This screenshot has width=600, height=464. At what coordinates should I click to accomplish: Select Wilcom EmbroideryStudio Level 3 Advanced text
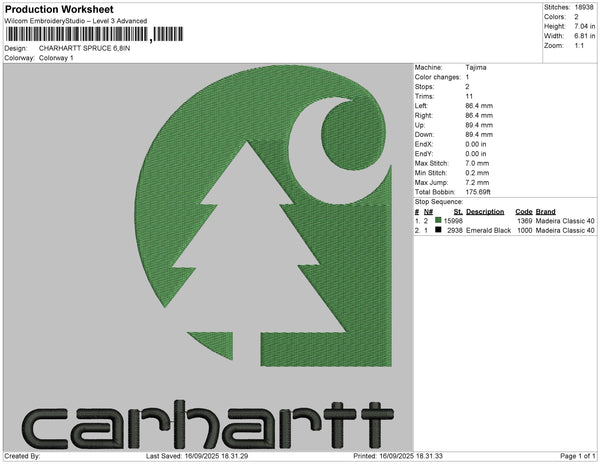tap(76, 21)
